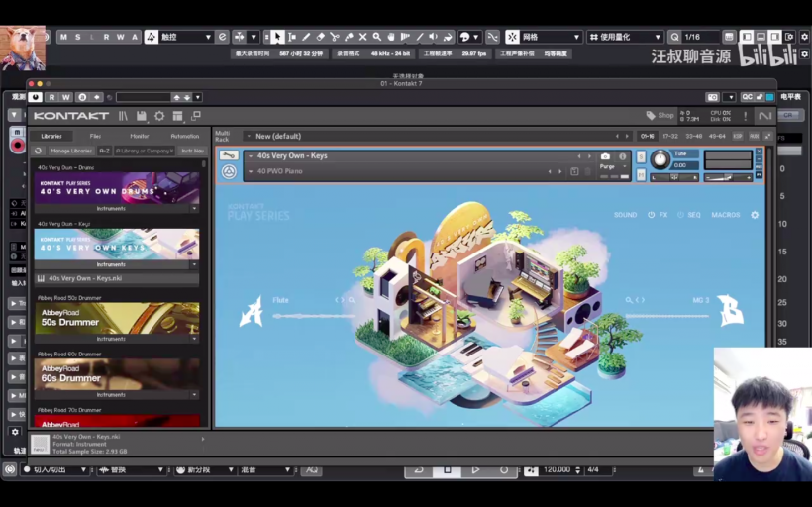The height and width of the screenshot is (507, 812).
Task: Toggle plugin Write automation W
Action: click(x=65, y=97)
